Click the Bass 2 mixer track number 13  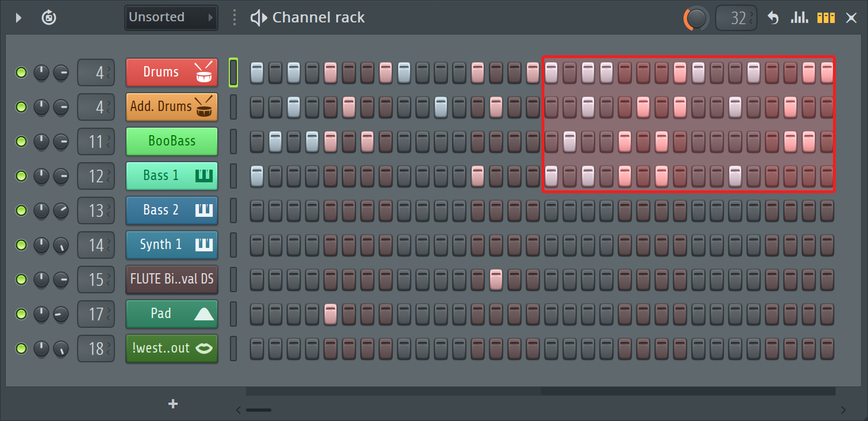[96, 210]
